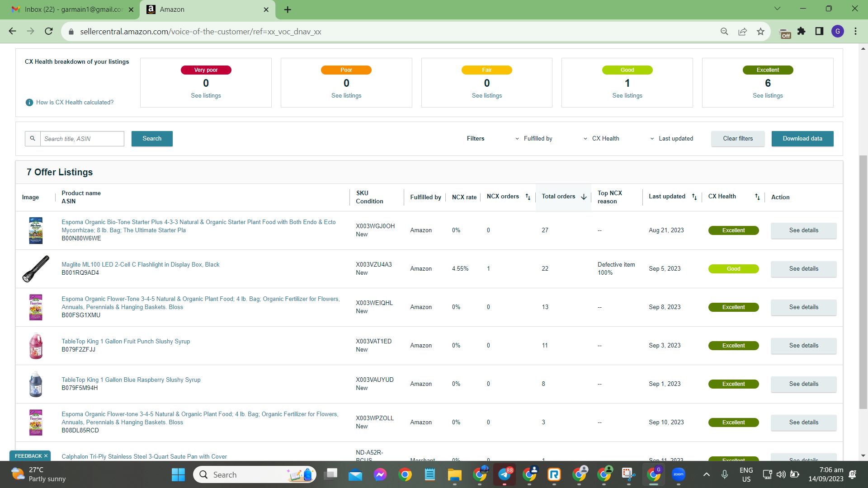See listings under Very poor CX Health
The image size is (868, 488).
pyautogui.click(x=206, y=96)
